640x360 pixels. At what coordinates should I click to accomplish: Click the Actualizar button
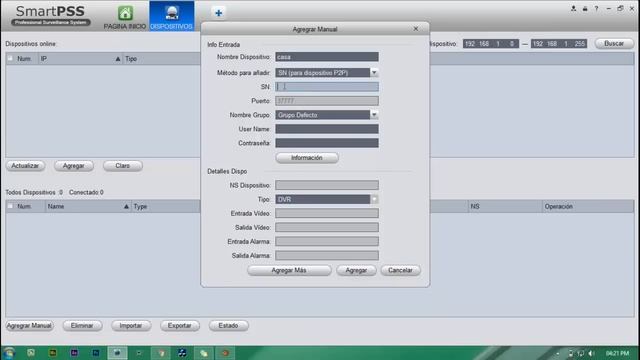pos(25,166)
